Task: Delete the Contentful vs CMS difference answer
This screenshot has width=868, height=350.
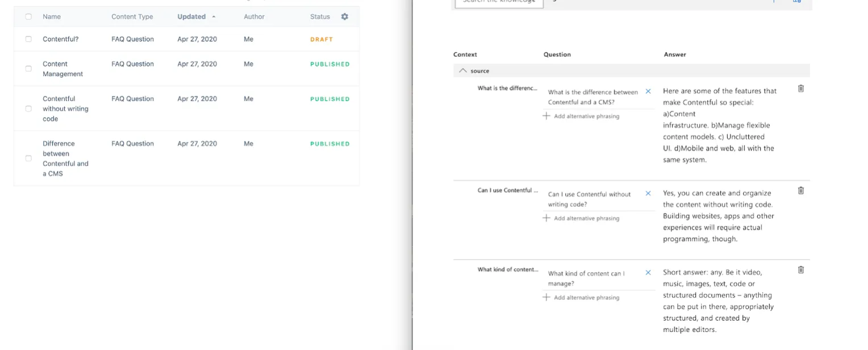Action: coord(800,89)
